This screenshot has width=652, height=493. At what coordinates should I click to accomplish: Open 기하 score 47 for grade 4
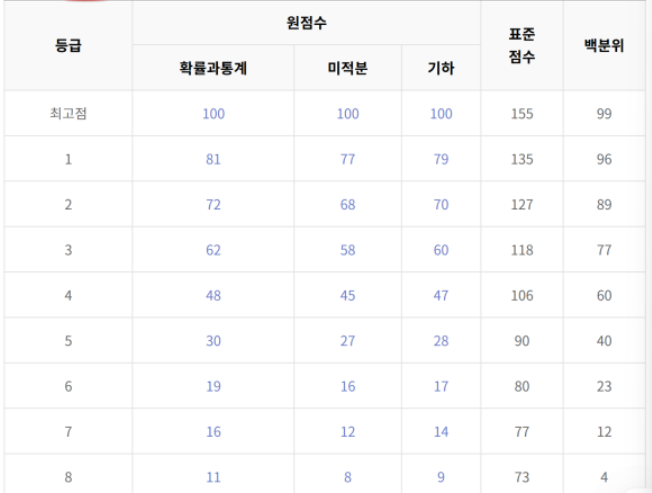pos(441,295)
